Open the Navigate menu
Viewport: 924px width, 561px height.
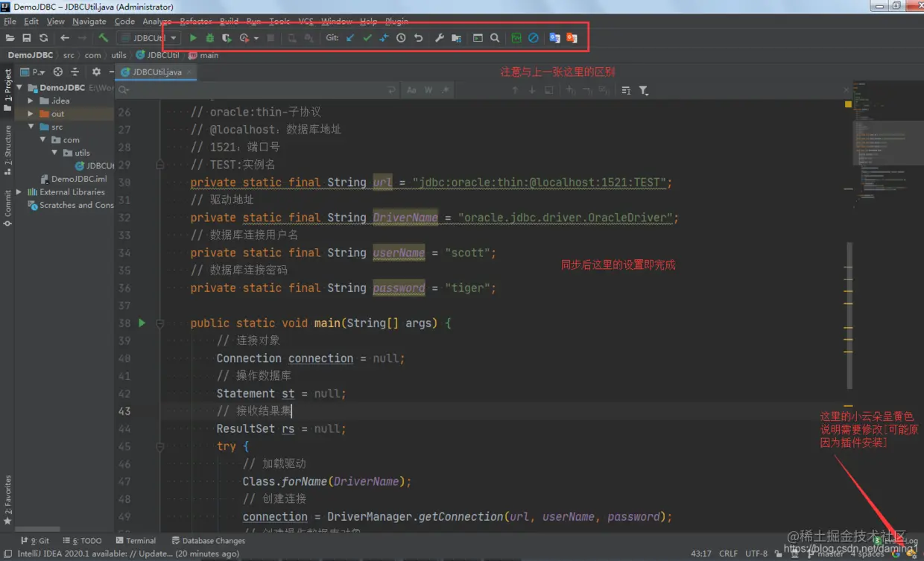point(89,22)
